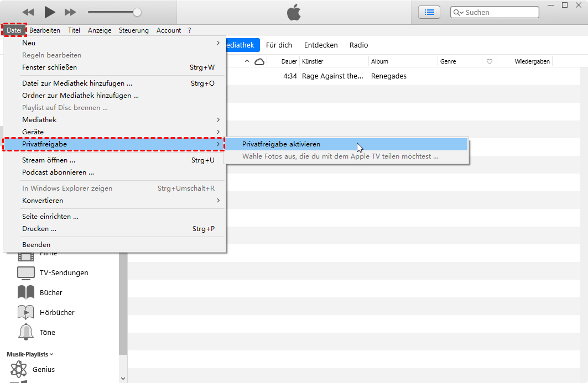Skip to the next track
The image size is (588, 383).
point(70,12)
